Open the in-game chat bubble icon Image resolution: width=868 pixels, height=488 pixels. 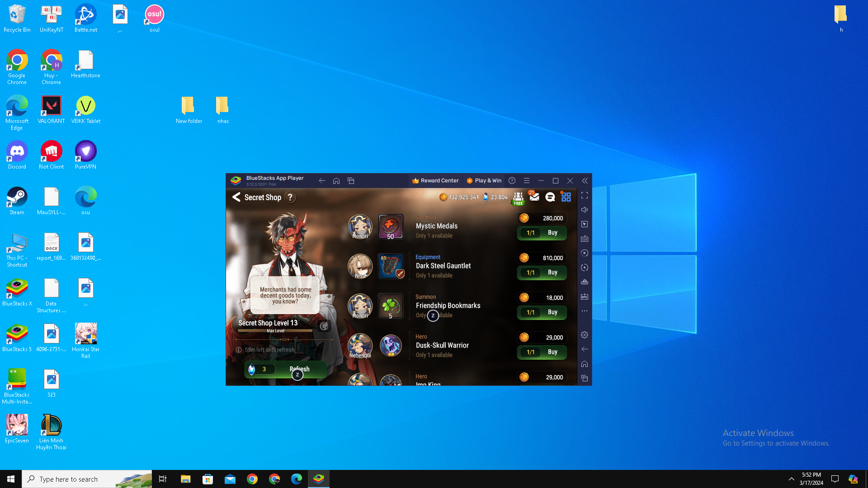pyautogui.click(x=550, y=197)
